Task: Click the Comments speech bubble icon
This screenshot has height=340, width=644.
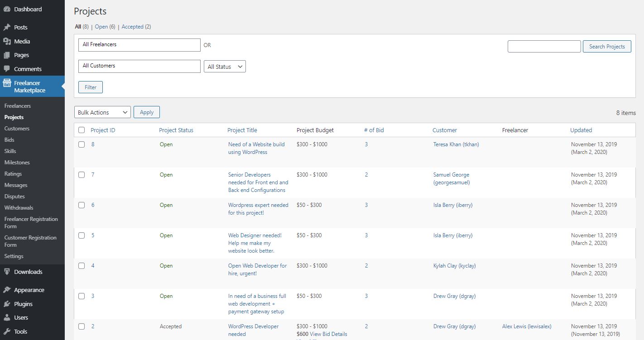Action: (x=7, y=69)
